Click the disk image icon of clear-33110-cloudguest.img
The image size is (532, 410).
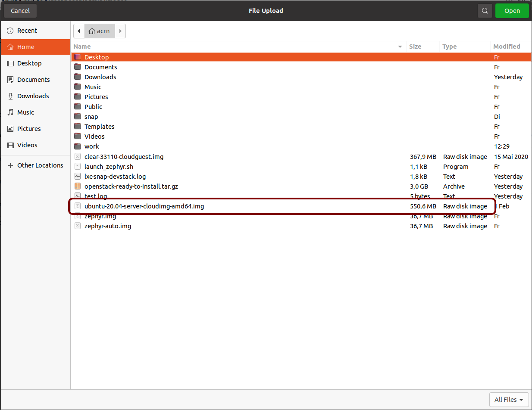(78, 157)
